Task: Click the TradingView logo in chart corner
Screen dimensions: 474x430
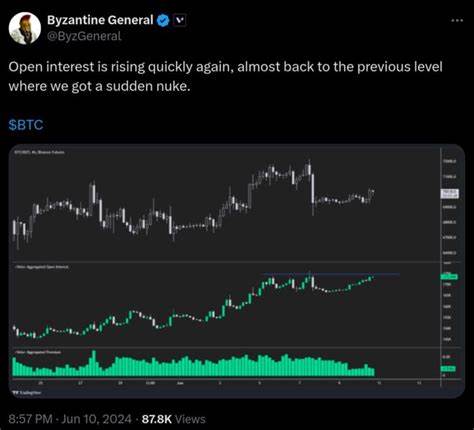Action: 27,393
